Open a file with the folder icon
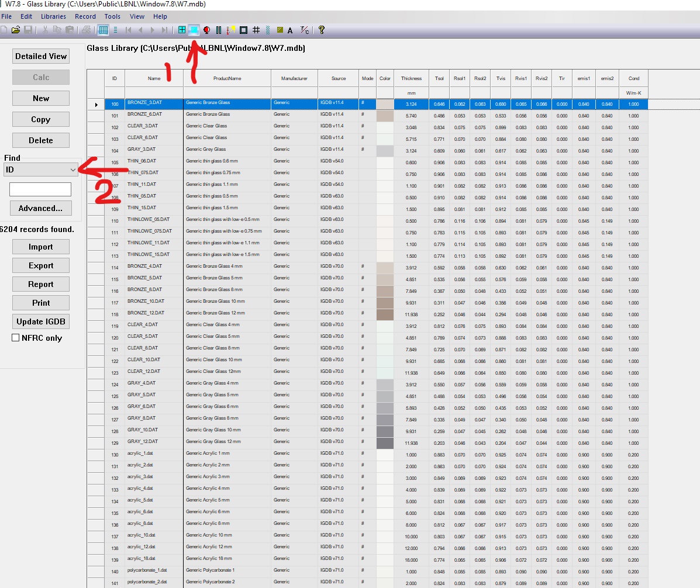700x588 pixels. tap(16, 30)
